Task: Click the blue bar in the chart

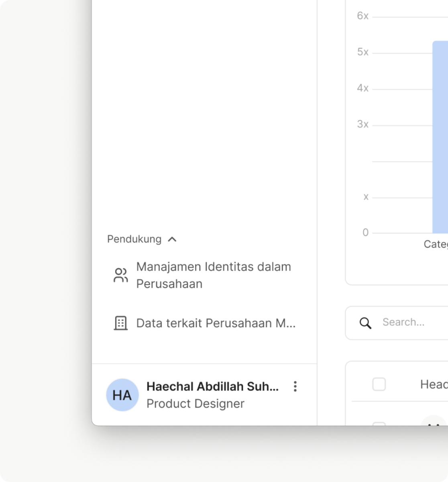Action: click(x=440, y=137)
